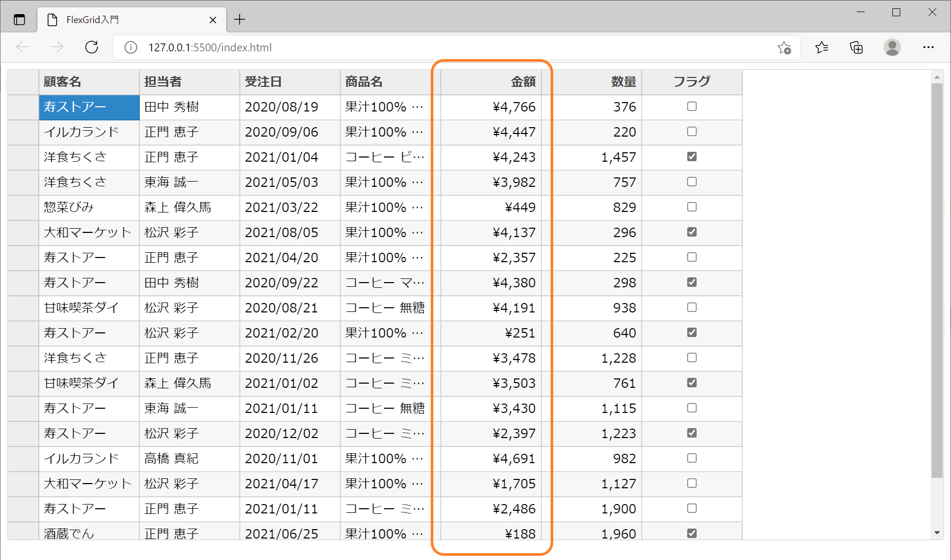Check the flag box in the ¥4,191 row
This screenshot has height=560, width=951.
(x=692, y=308)
